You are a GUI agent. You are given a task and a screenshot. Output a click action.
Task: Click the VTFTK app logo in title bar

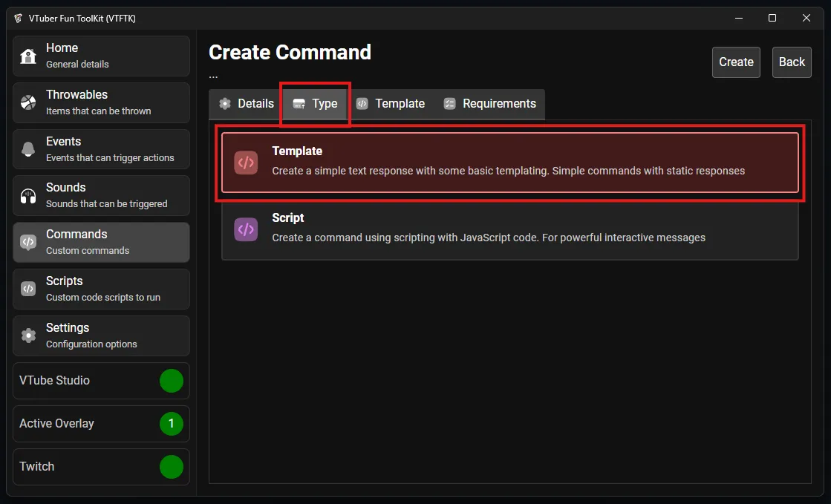tap(19, 18)
